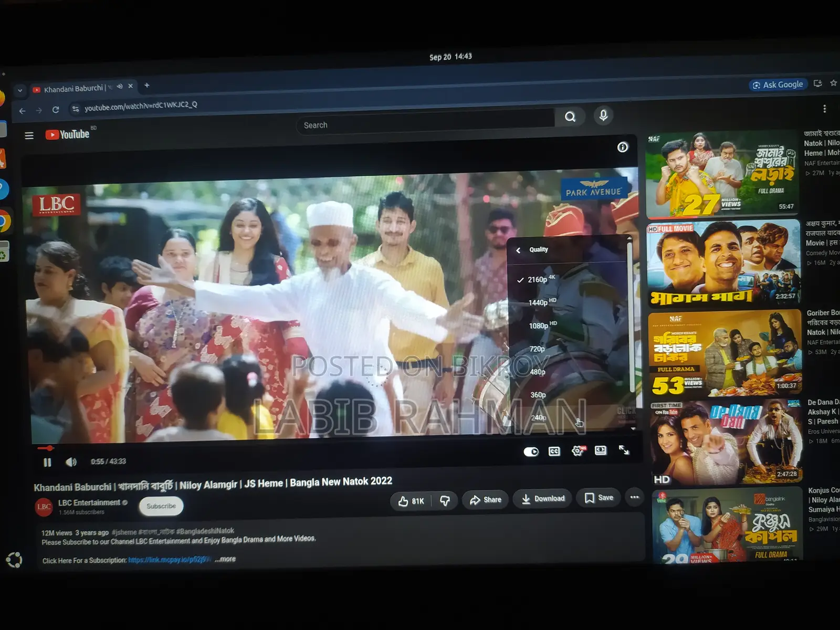Mute the video volume speaker
840x630 pixels.
coord(71,462)
